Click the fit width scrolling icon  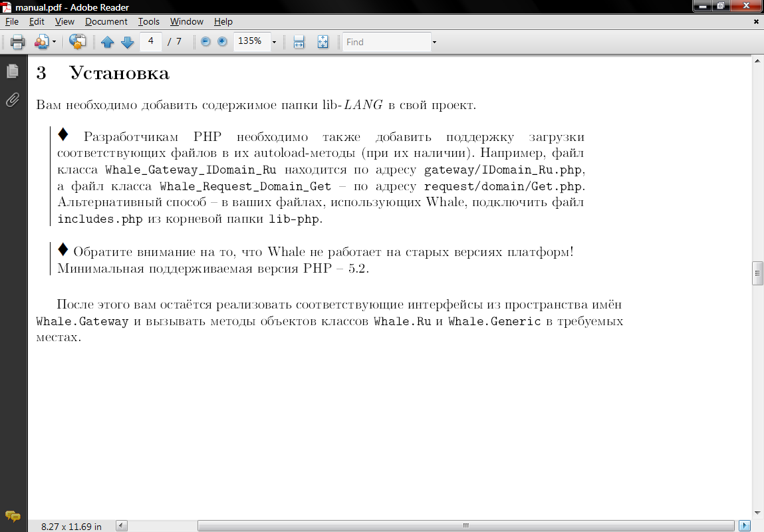(299, 42)
